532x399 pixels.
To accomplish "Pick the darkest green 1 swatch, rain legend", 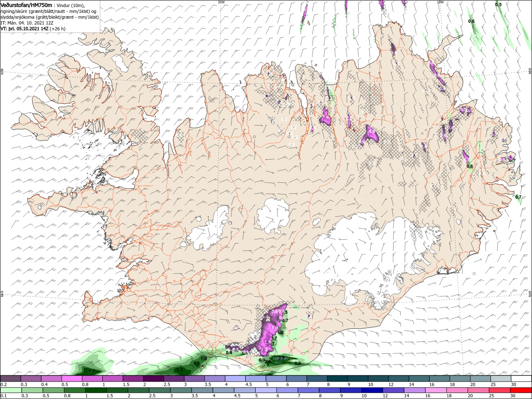I will (x=96, y=390).
